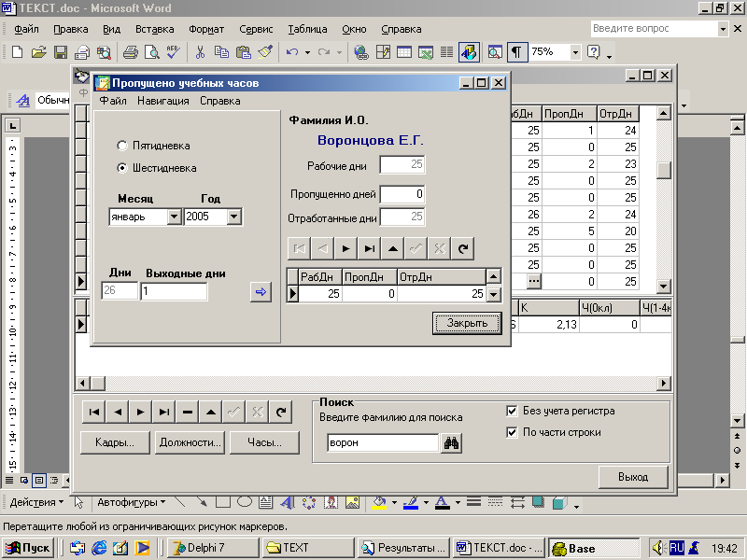The image size is (747, 560).
Task: Click the Open folder icon in toolbar
Action: pos(39,52)
